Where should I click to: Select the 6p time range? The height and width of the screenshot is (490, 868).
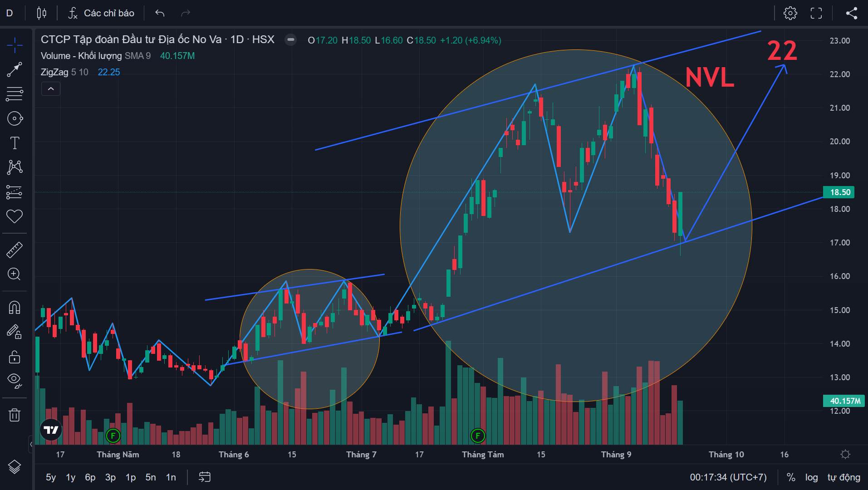coord(90,477)
